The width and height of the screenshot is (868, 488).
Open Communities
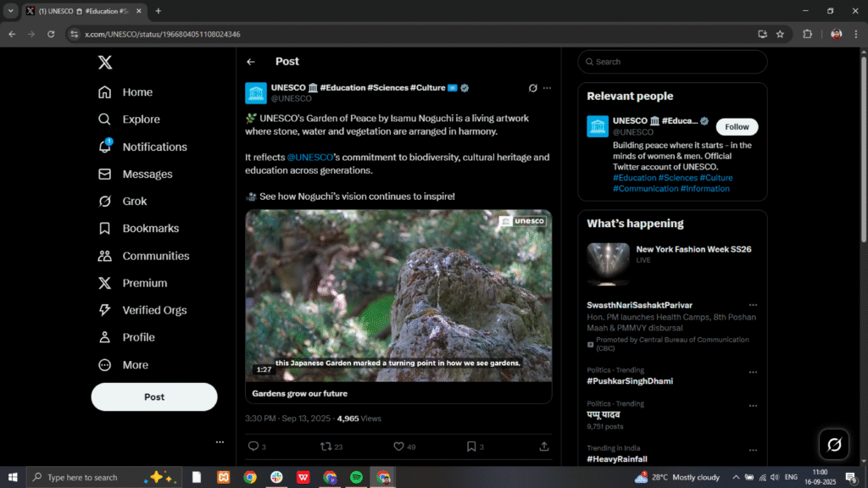(x=157, y=255)
